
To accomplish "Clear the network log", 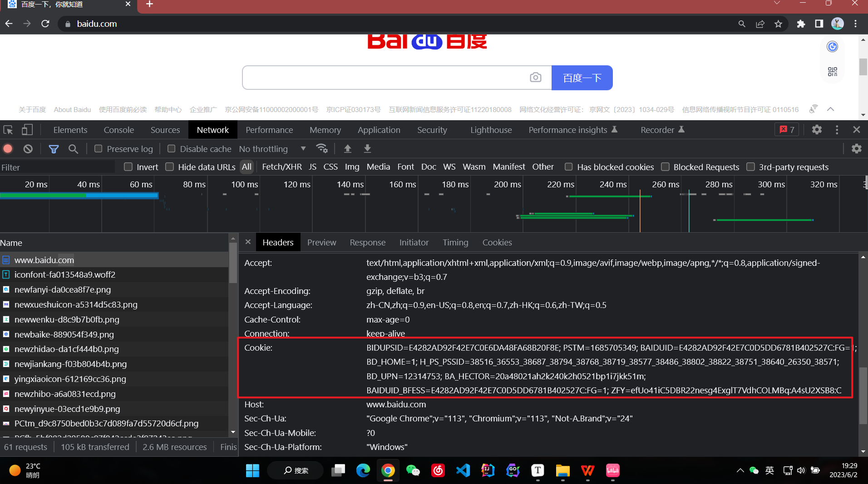I will [28, 149].
